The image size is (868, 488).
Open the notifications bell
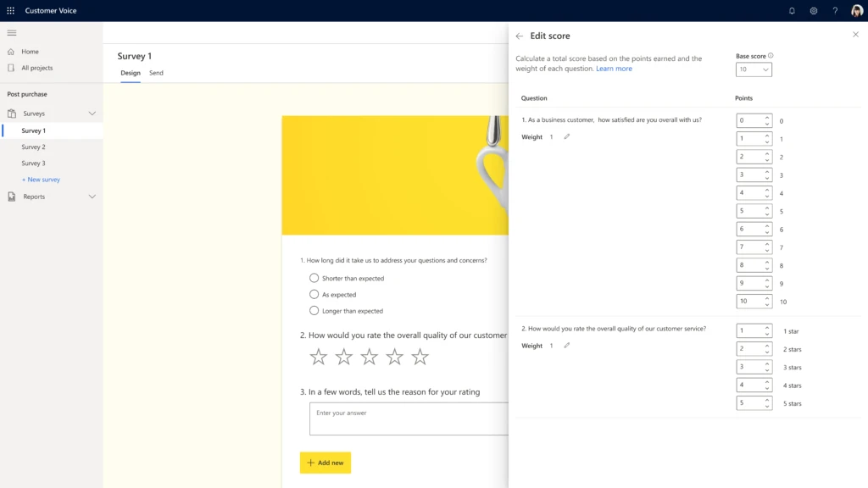(x=792, y=10)
